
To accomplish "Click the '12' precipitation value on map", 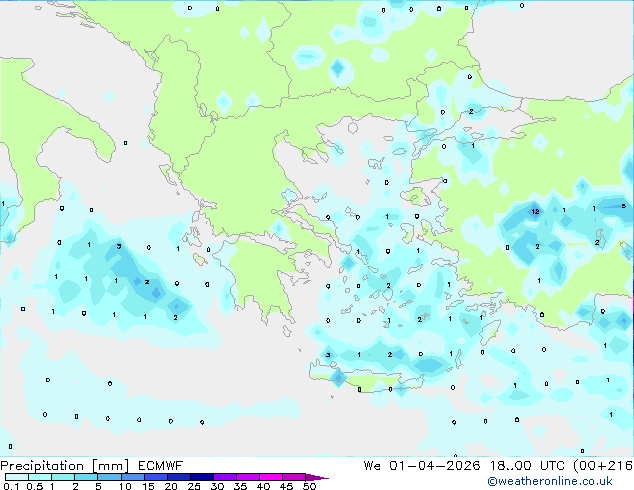I will [x=535, y=211].
